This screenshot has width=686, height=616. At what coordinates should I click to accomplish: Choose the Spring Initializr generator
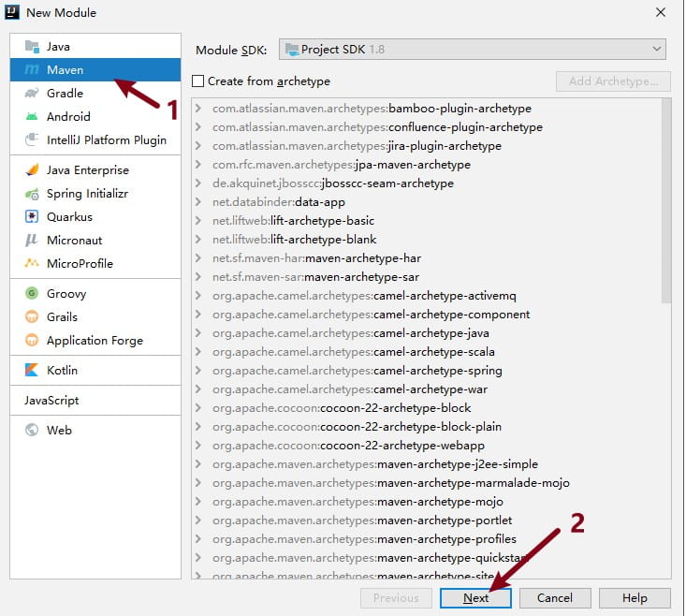pos(95,194)
